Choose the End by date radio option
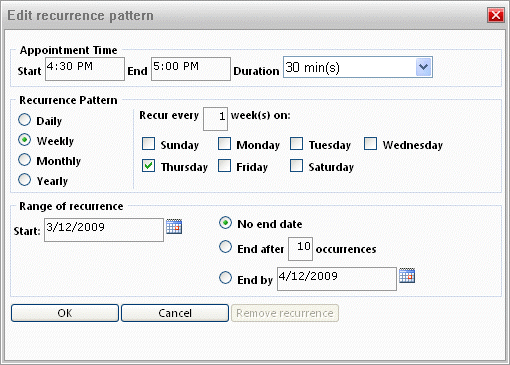Viewport: 510px width, 365px height. coord(225,277)
